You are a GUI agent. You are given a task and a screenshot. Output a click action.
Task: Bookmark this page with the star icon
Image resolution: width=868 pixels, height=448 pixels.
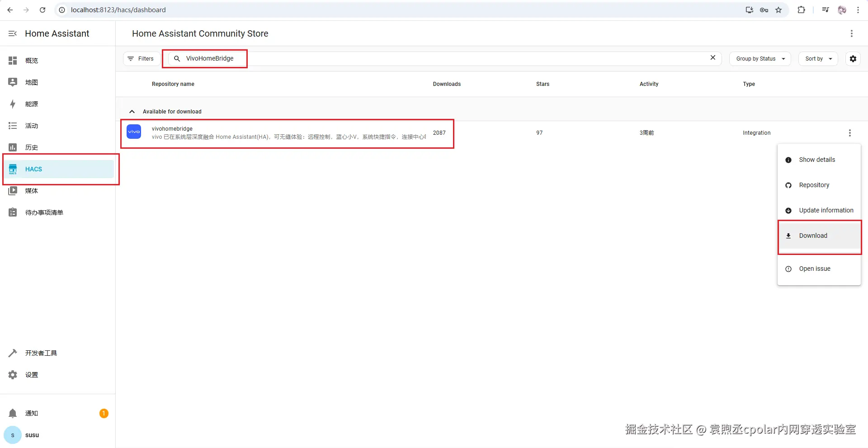pos(778,10)
